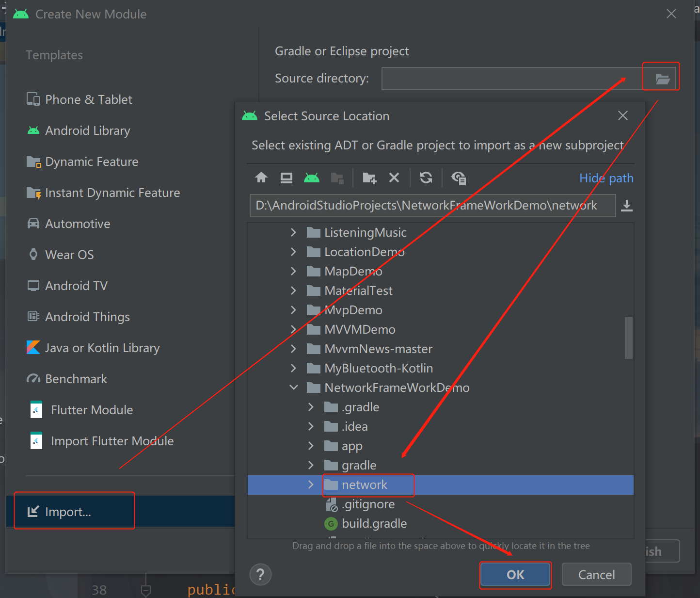This screenshot has width=700, height=598.
Task: Click the OK button
Action: 515,575
